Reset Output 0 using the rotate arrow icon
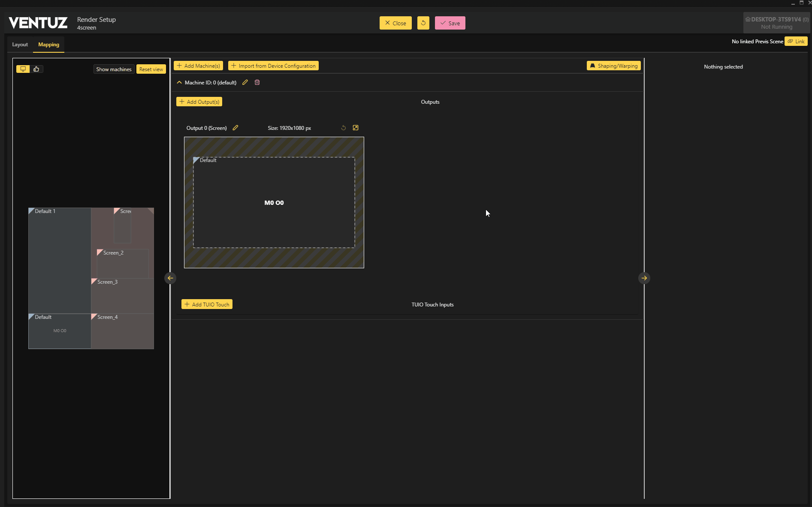812x507 pixels. [x=343, y=128]
